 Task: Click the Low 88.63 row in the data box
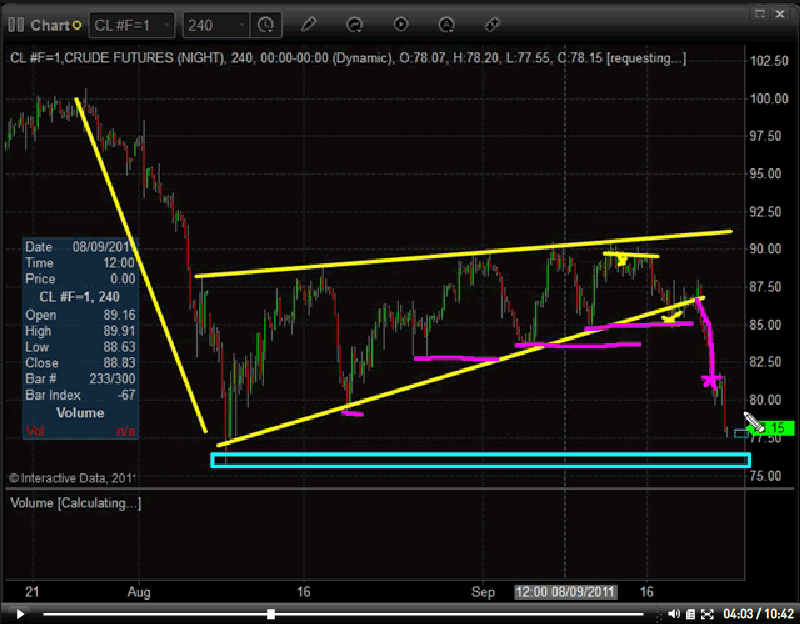pos(80,347)
